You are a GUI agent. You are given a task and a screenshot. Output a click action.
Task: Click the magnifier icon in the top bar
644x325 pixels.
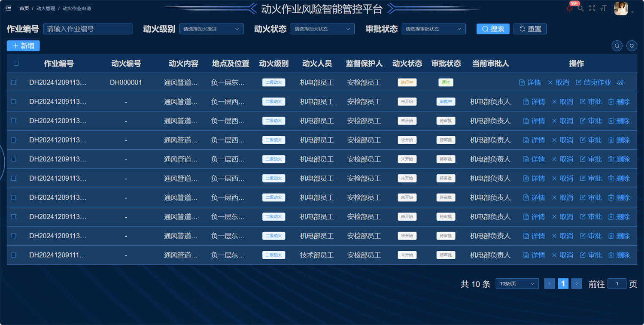tap(580, 8)
